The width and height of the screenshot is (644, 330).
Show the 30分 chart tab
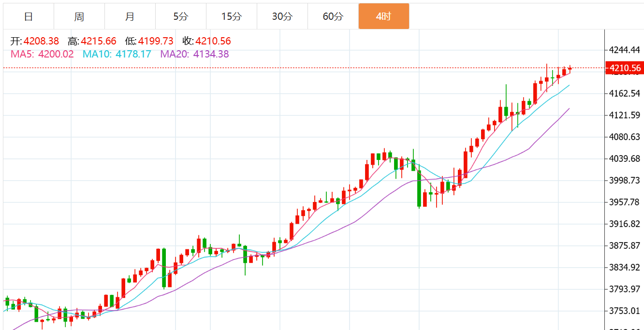282,16
